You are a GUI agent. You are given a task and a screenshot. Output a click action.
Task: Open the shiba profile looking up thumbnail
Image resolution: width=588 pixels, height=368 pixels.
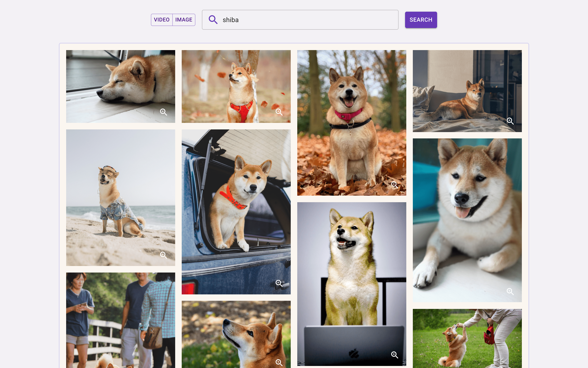[236, 334]
